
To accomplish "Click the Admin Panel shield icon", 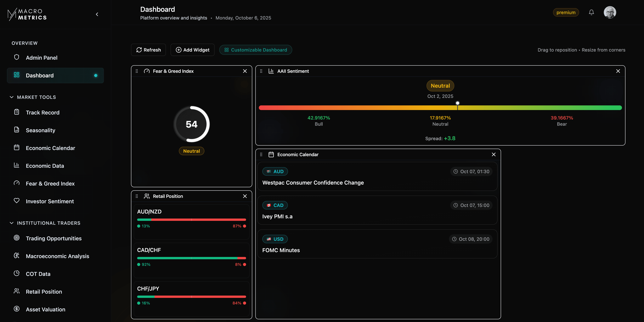I will pos(16,57).
